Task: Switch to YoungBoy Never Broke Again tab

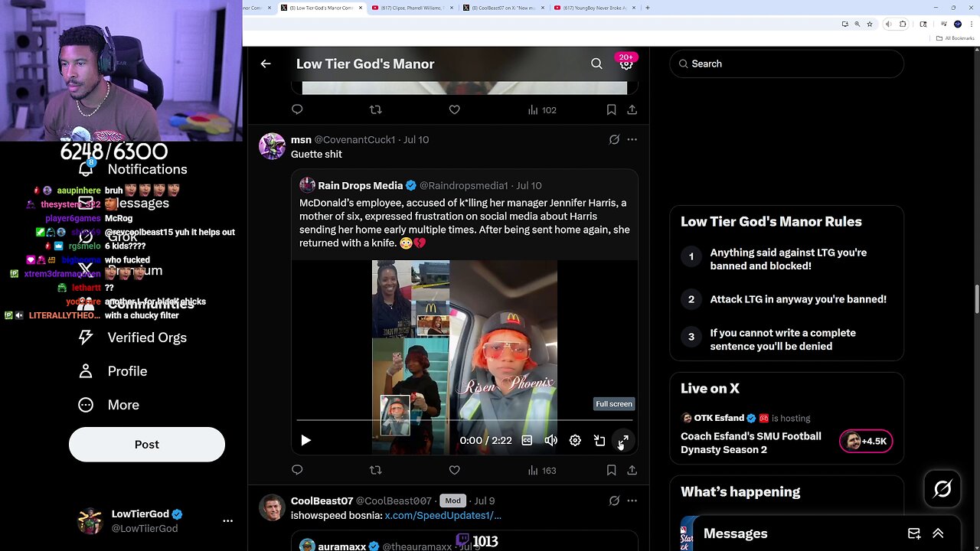Action: (x=593, y=8)
